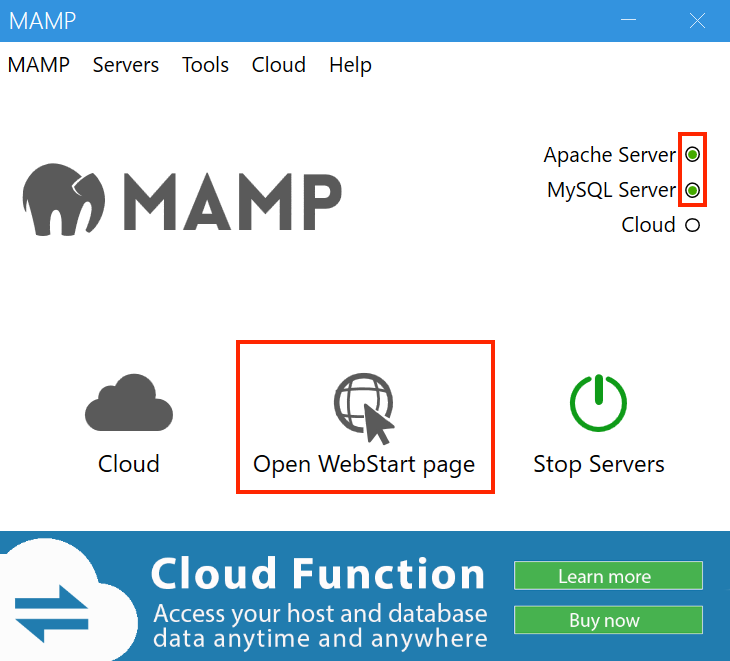Click the 'Cloud Function' banner heading
This screenshot has width=730, height=661.
318,573
